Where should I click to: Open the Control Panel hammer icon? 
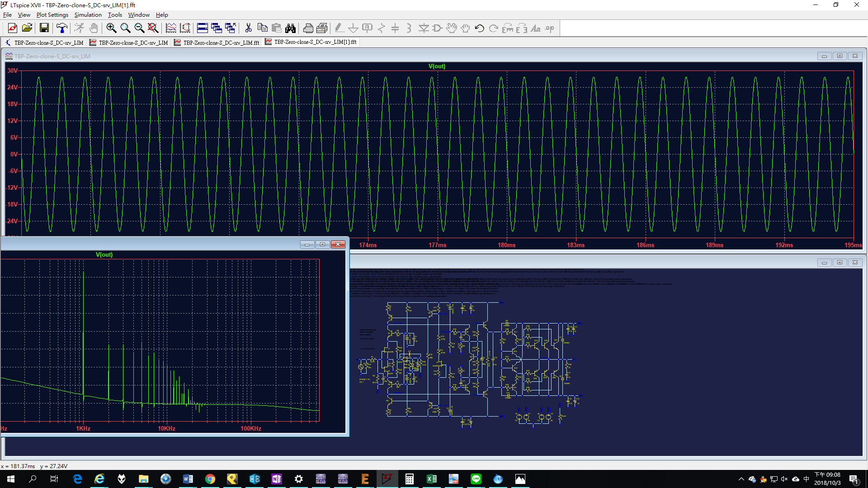(x=62, y=28)
